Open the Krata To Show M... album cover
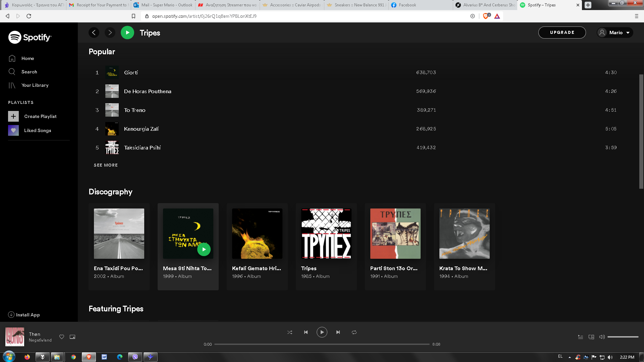 (x=465, y=234)
